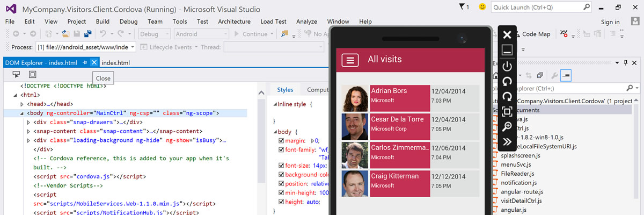Toggle the Display web page highlights box icon
The height and width of the screenshot is (215, 644).
[x=33, y=74]
